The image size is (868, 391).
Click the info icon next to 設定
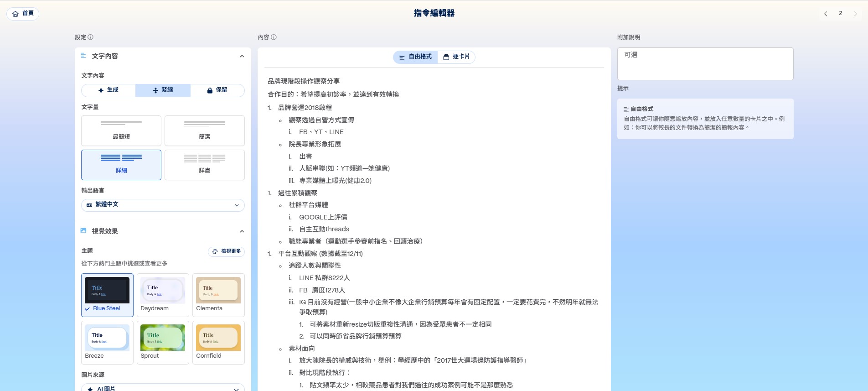tap(90, 37)
